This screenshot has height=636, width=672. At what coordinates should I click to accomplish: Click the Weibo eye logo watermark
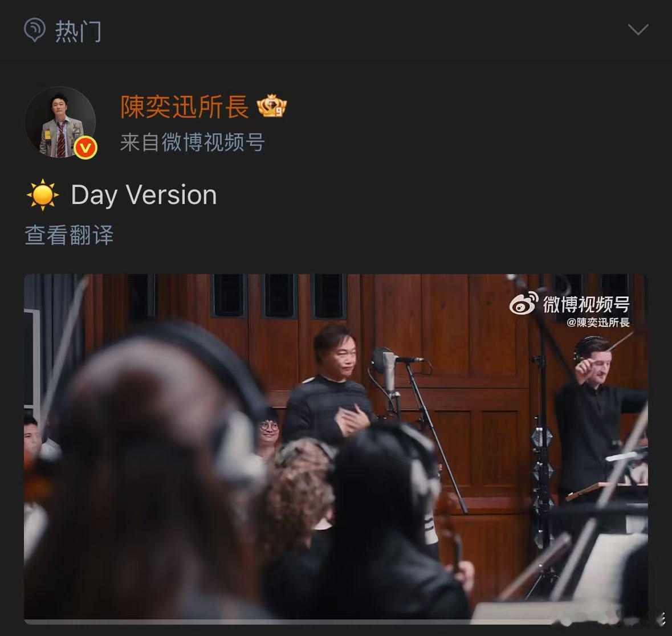pos(524,303)
